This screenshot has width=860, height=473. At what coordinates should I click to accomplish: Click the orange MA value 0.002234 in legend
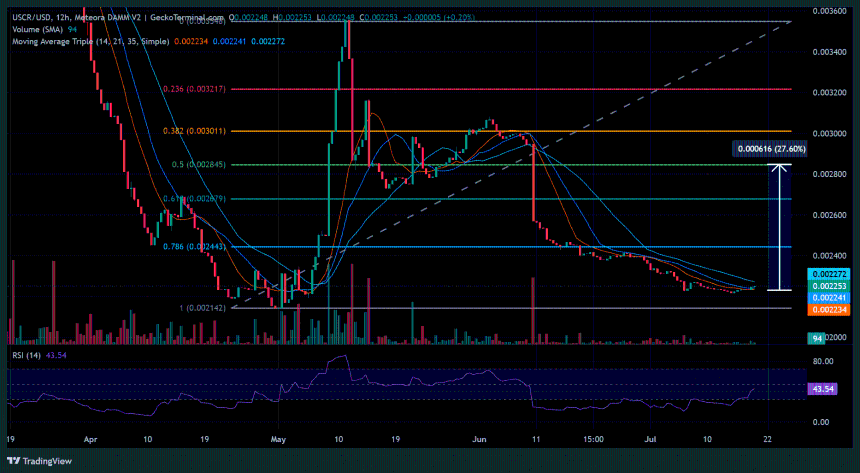coord(191,41)
